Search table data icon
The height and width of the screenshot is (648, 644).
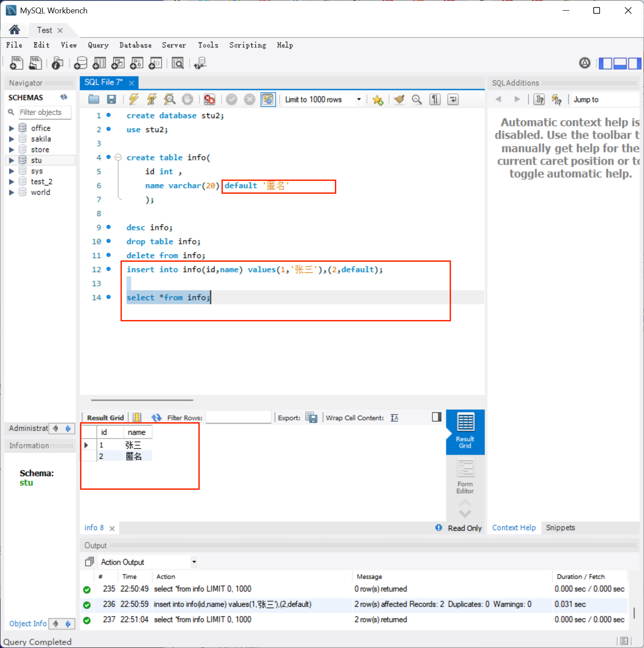click(x=177, y=63)
